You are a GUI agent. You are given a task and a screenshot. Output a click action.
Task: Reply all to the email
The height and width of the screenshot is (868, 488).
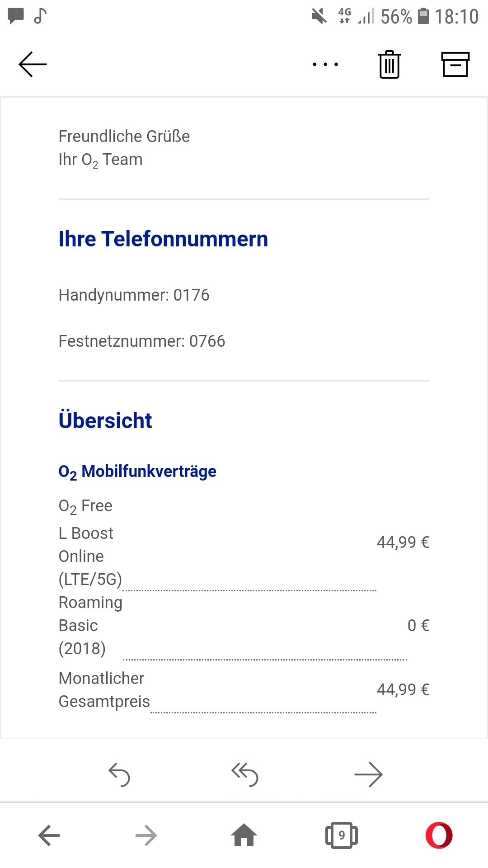244,774
